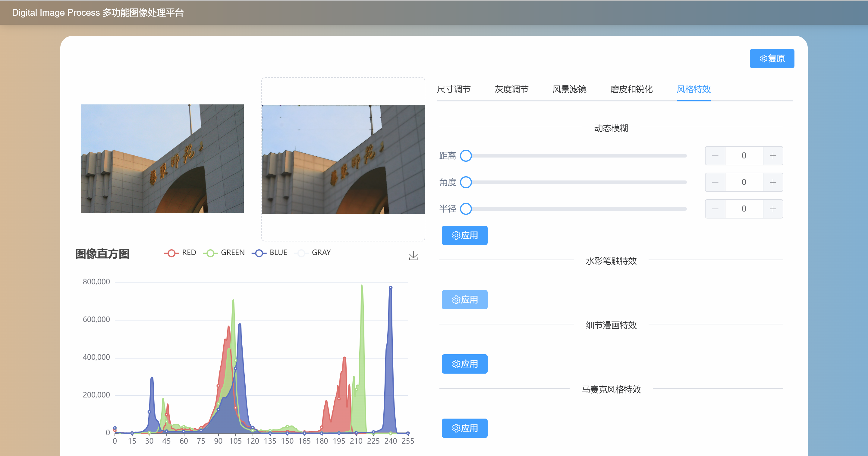Click the RED legend marker above the histogram

(x=171, y=253)
